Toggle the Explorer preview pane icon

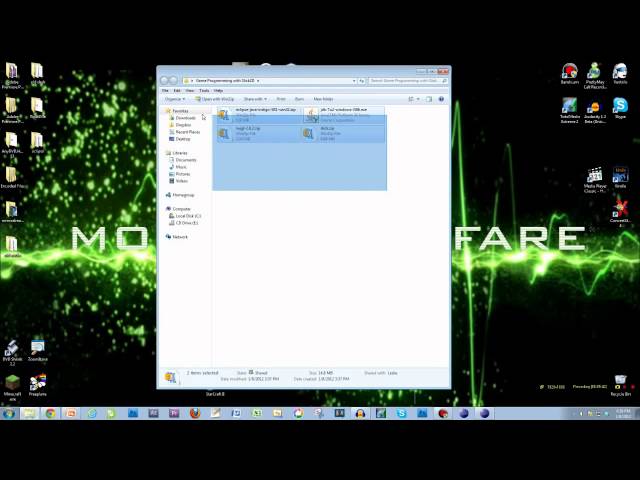pos(429,99)
